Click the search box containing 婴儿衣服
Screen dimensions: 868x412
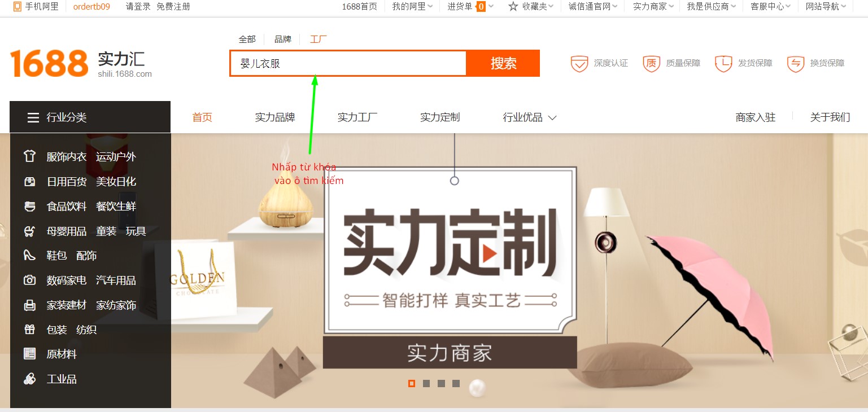348,63
